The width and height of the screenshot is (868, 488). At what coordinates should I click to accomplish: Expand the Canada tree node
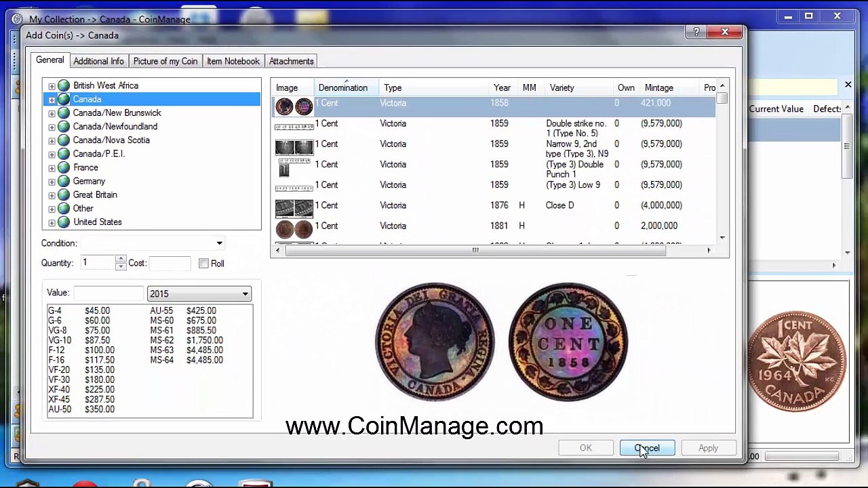pos(52,100)
